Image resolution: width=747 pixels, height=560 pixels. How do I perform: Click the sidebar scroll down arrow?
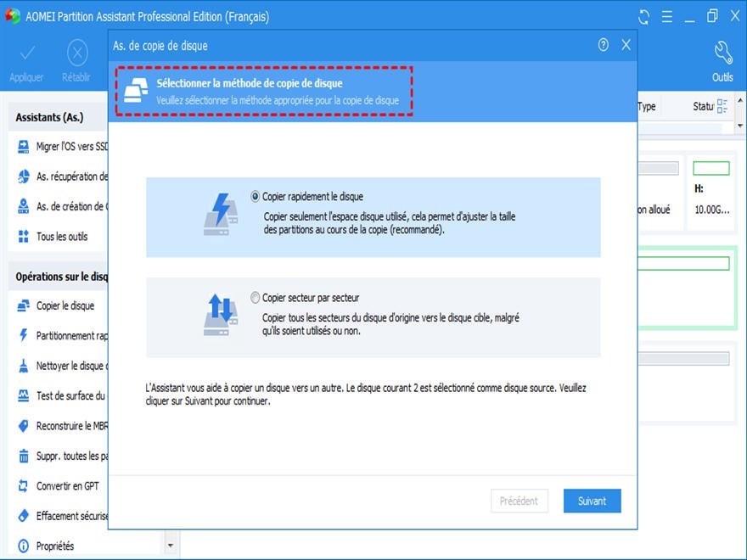coord(171,546)
